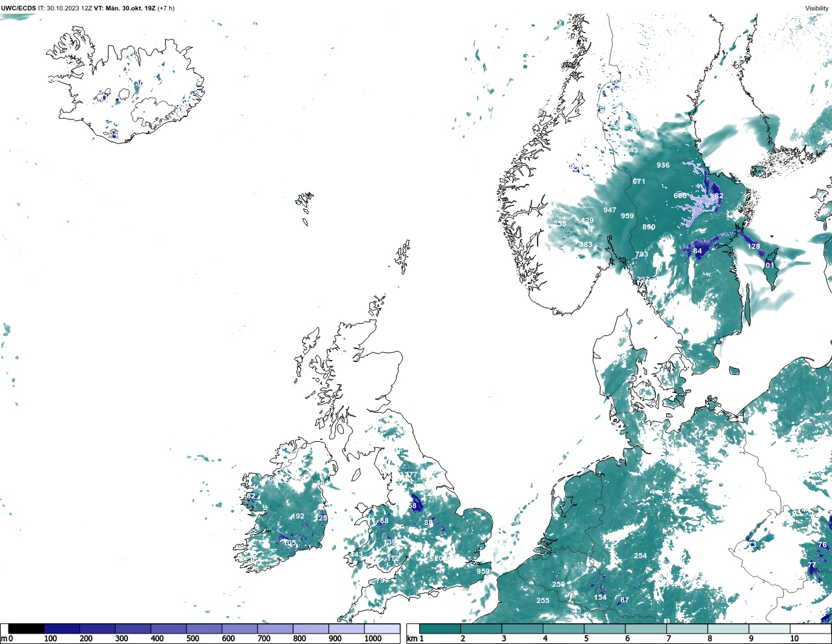Click the '277' value over northern England
The width and height of the screenshot is (832, 644).
tap(410, 475)
